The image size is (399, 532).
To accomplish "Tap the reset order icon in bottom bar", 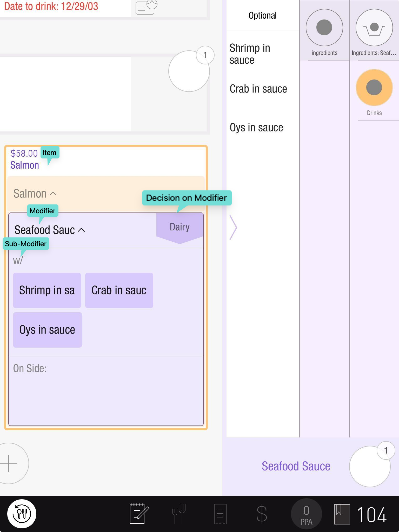I will pos(22,514).
